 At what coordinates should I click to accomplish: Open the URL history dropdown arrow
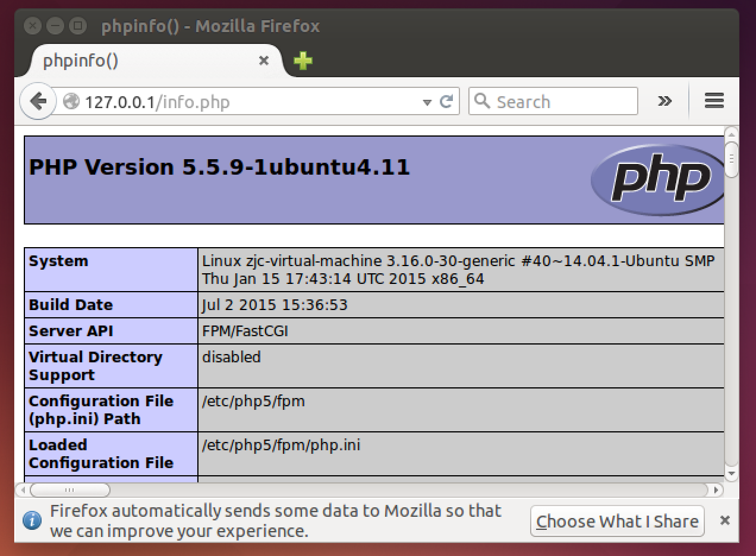pos(427,102)
